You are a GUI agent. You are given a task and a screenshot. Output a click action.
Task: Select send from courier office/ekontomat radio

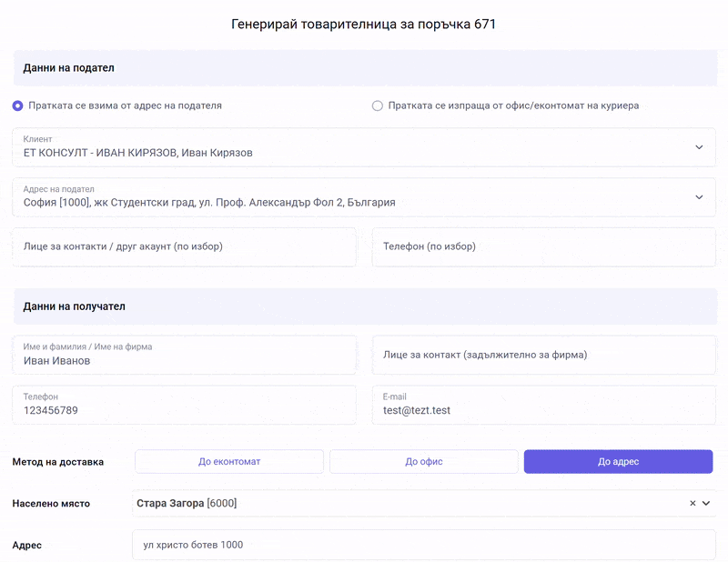pos(378,105)
